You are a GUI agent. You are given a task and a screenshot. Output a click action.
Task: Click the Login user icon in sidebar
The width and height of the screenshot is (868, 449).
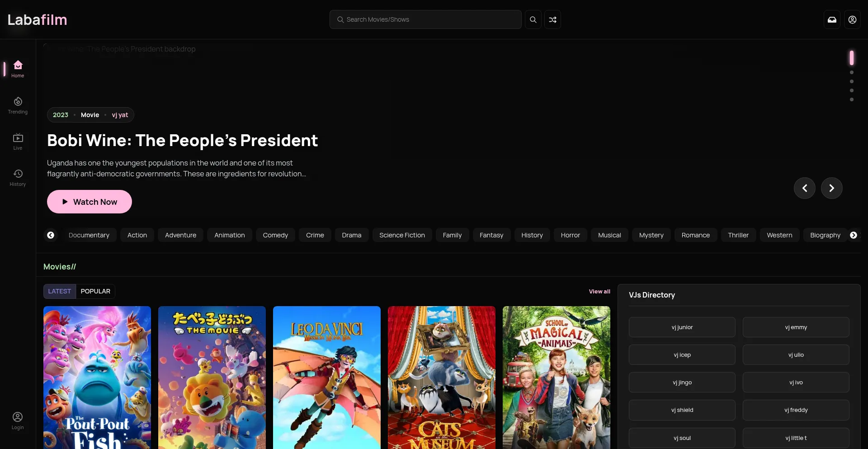pos(18,421)
